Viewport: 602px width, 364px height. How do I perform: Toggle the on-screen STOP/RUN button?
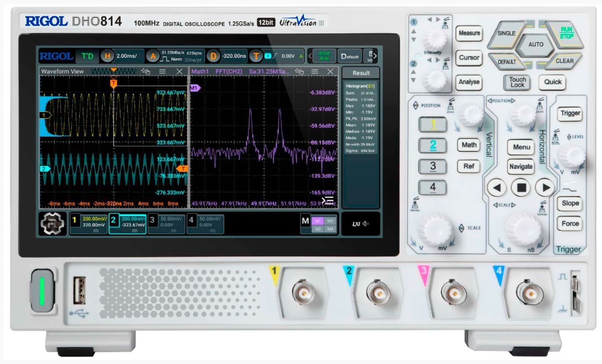click(324, 56)
